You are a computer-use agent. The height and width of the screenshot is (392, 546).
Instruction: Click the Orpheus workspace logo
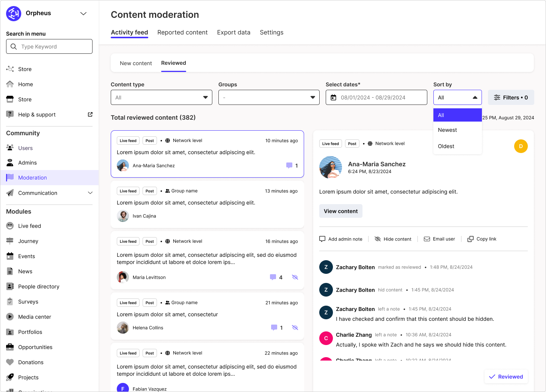[x=13, y=13]
